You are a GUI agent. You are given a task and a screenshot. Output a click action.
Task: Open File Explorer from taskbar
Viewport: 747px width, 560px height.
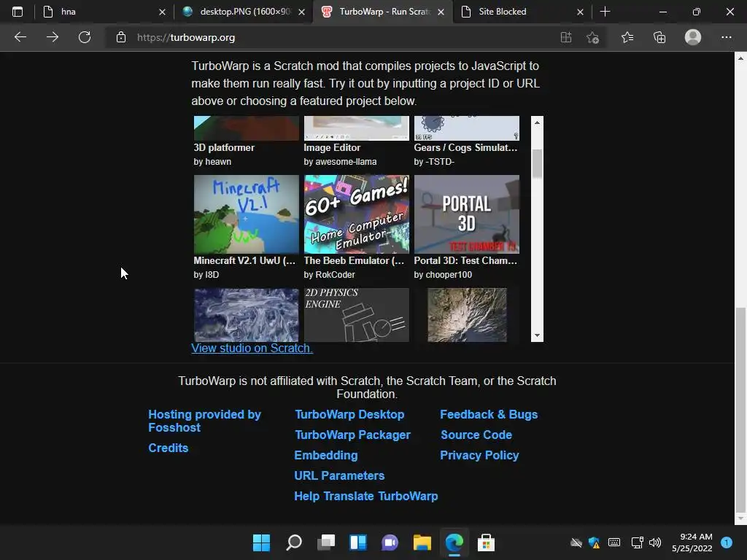pyautogui.click(x=422, y=542)
